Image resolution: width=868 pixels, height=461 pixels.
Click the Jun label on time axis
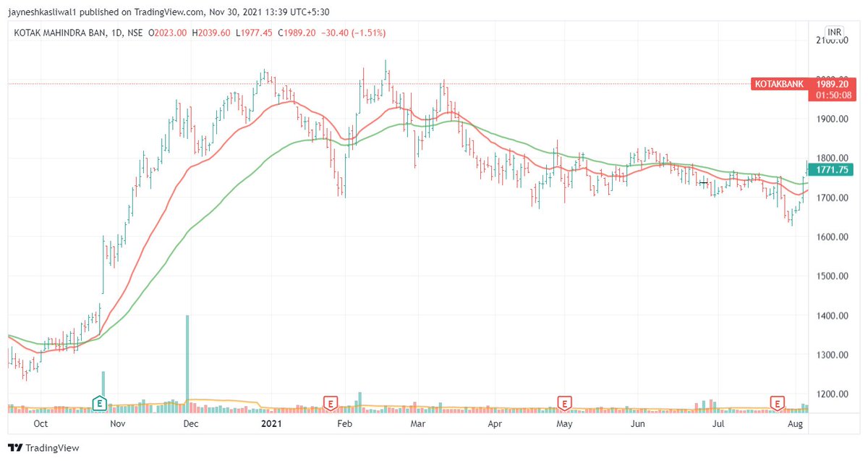pos(637,423)
